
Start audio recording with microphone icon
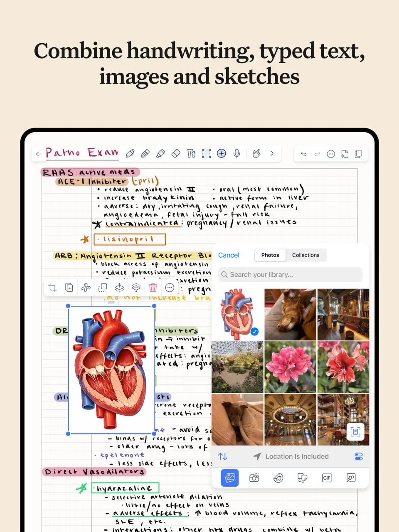tap(237, 154)
